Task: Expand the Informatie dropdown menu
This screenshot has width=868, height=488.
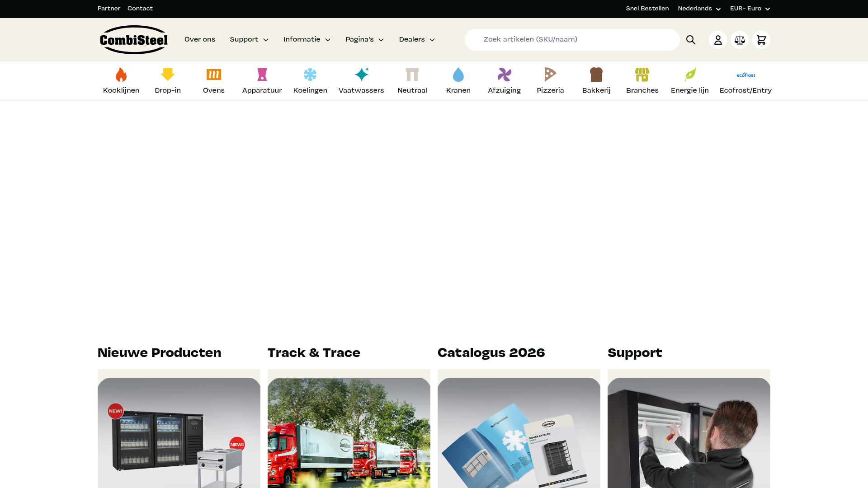Action: click(x=307, y=40)
